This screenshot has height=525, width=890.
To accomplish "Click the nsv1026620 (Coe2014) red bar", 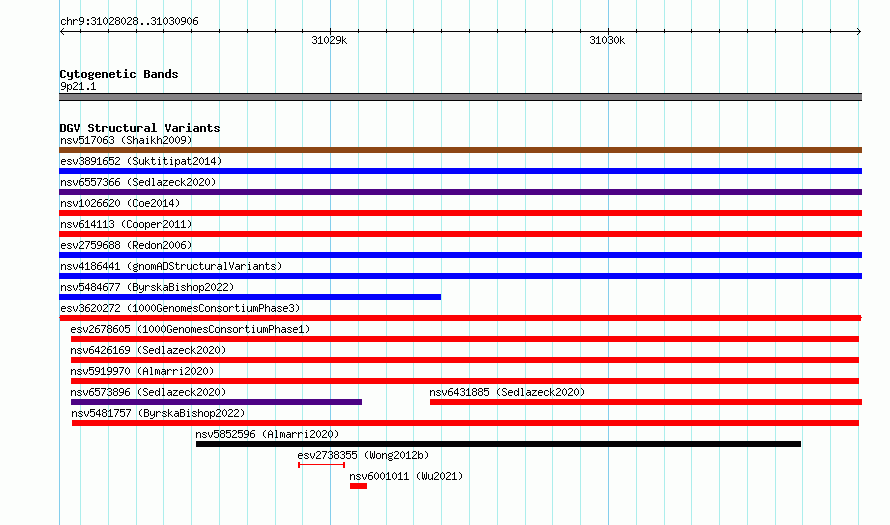I will pos(460,213).
